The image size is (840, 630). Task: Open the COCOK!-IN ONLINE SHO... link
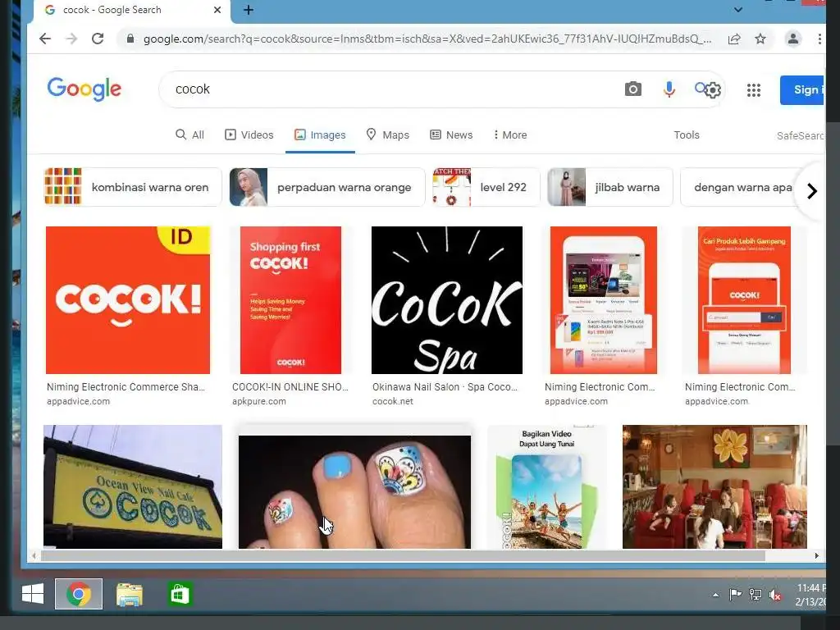290,387
